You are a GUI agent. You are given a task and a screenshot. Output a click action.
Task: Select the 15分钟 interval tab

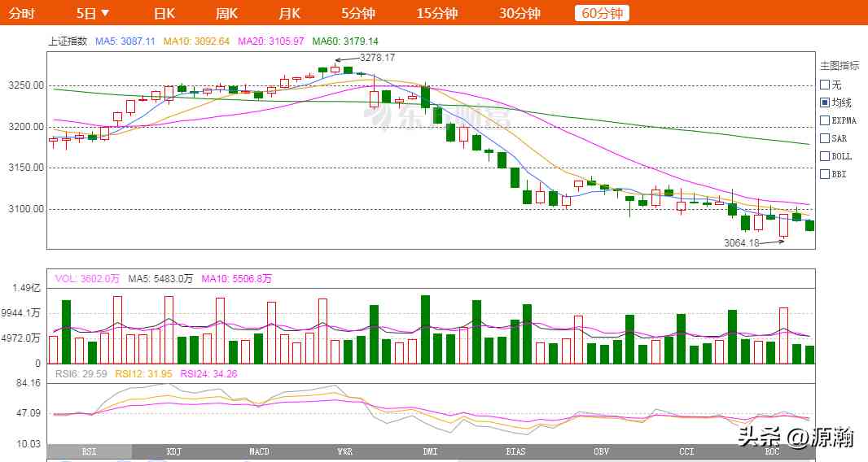coord(436,13)
